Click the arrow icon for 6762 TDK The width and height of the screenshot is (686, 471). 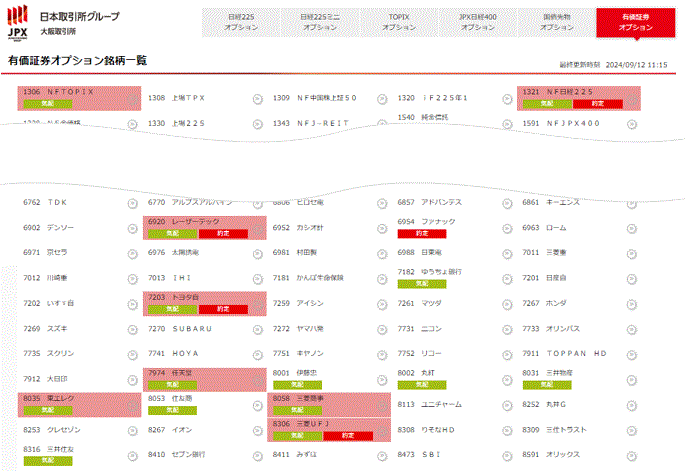(x=133, y=203)
